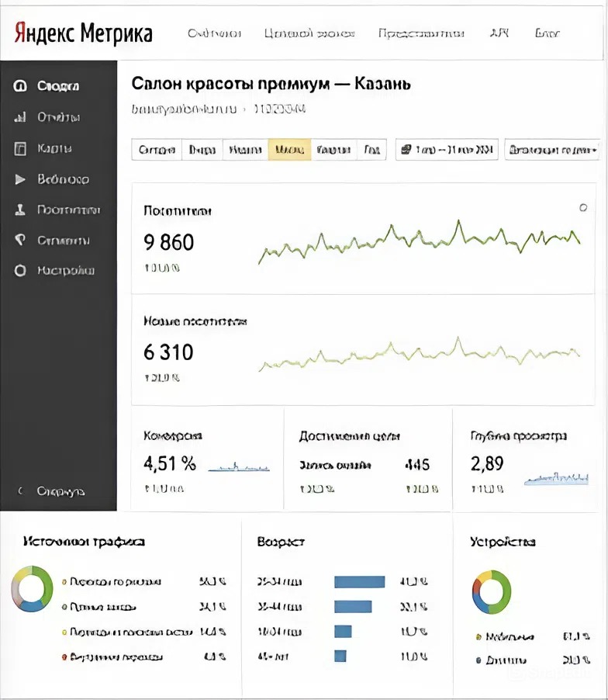Click the Яндекс Метрика logo
608x700 pixels.
[83, 33]
